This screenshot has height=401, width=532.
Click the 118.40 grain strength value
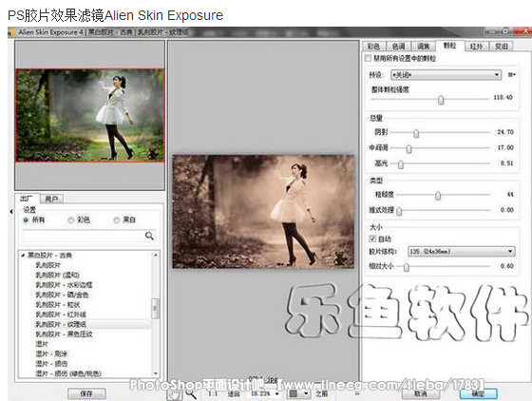[x=503, y=97]
